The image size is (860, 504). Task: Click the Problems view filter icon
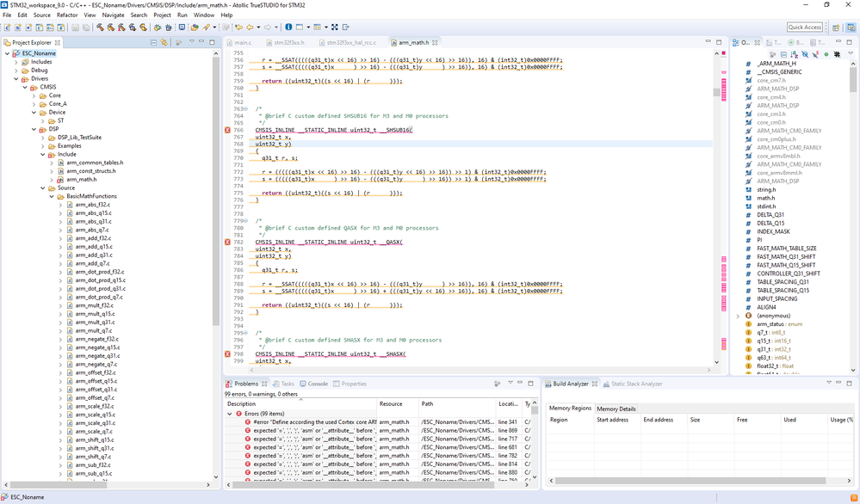click(x=497, y=384)
